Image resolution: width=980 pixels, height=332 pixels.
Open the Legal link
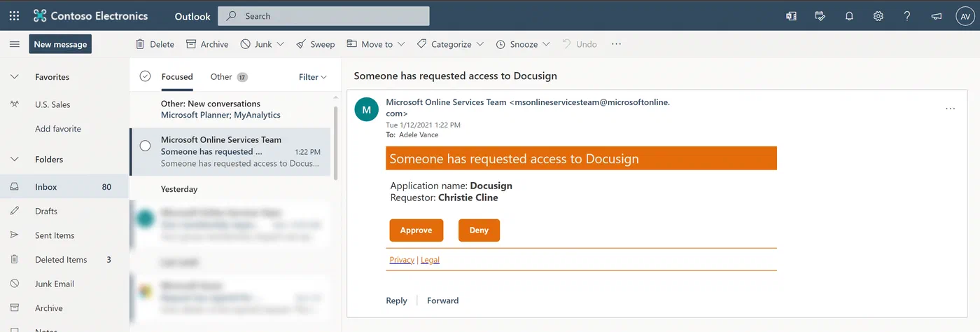tap(430, 260)
